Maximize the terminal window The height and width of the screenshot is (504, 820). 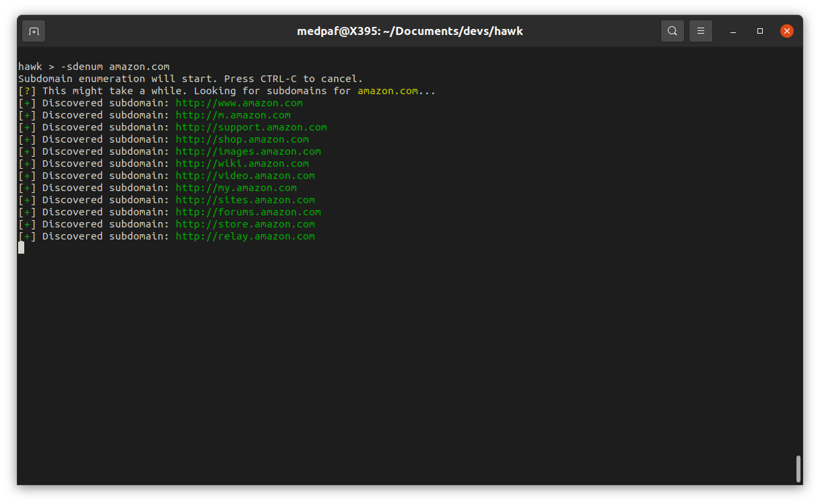(x=760, y=31)
